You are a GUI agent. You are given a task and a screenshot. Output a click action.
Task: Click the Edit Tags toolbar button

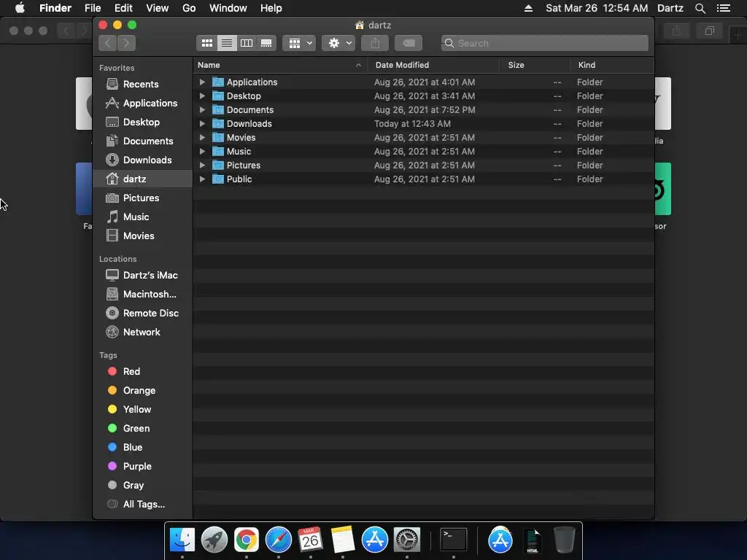click(409, 43)
